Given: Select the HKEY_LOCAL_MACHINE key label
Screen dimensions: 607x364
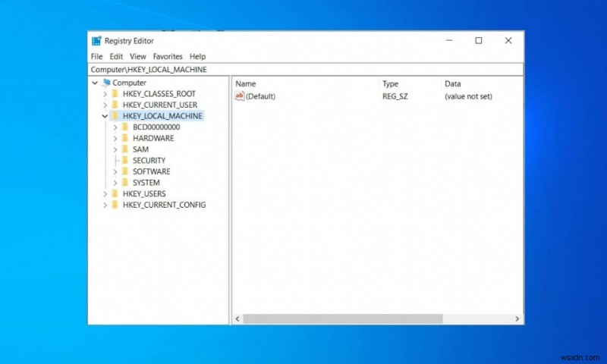Looking at the screenshot, I should pyautogui.click(x=162, y=116).
